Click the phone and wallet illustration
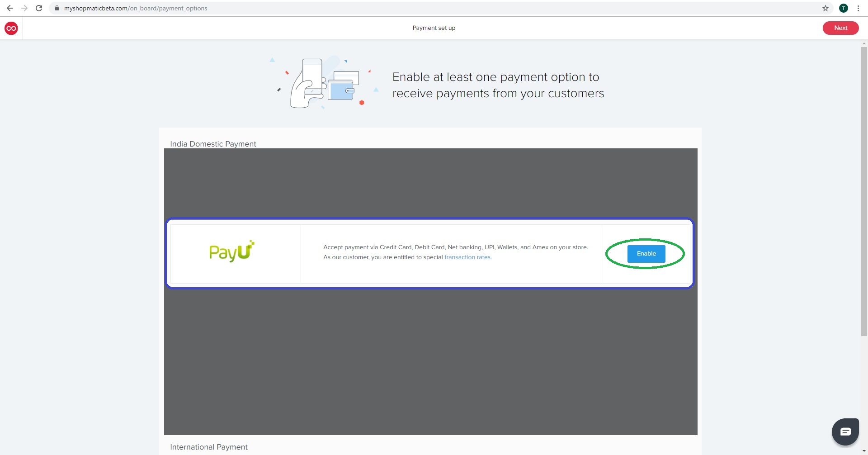 tap(324, 83)
